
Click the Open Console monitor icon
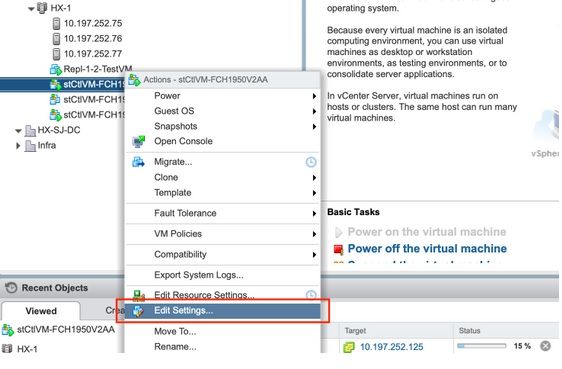(x=138, y=142)
